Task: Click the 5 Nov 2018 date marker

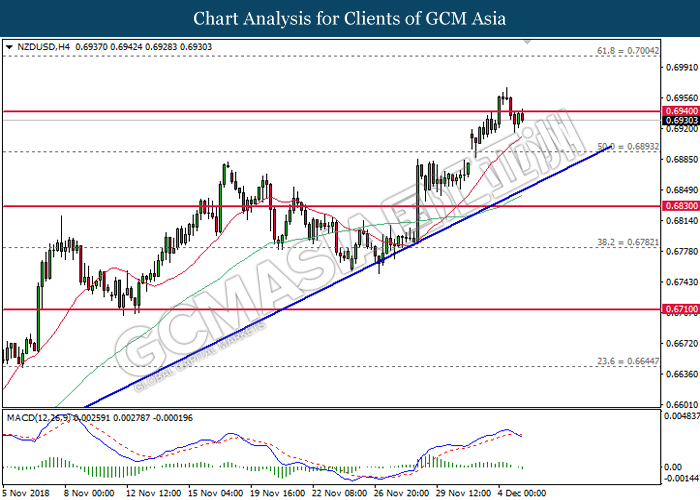Action: (x=28, y=492)
